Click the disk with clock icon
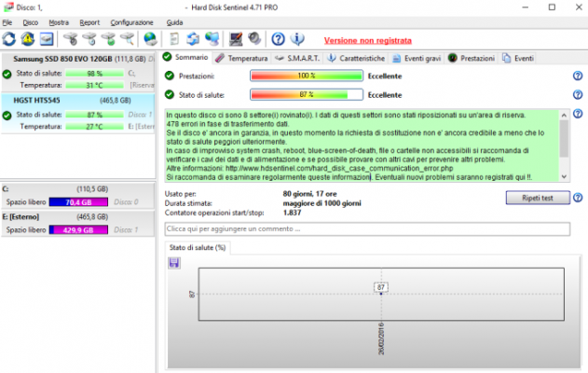 click(89, 39)
